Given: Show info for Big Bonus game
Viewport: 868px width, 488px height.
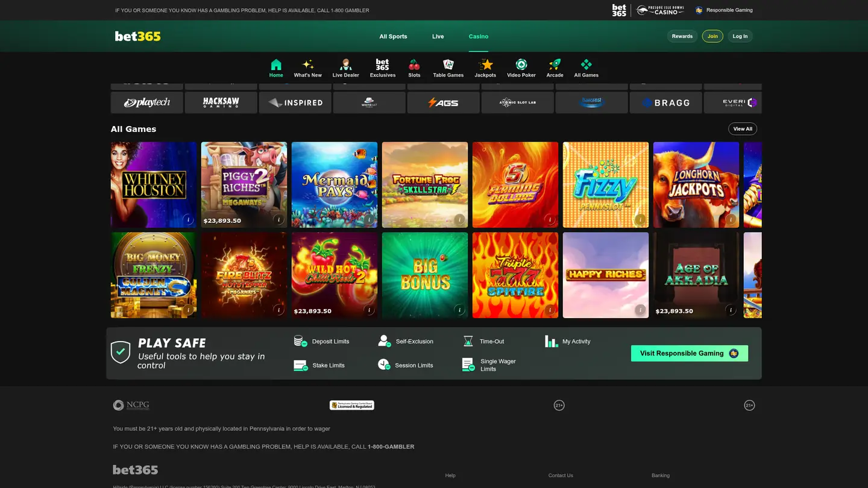Looking at the screenshot, I should tap(459, 310).
